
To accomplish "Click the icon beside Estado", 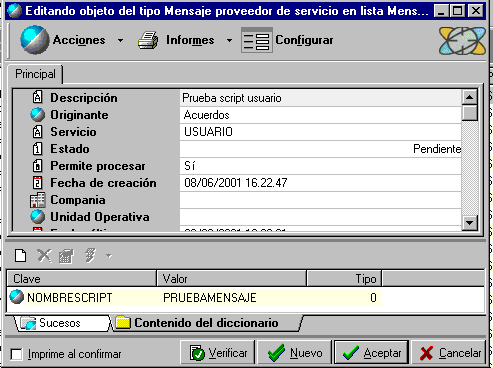I will tap(37, 149).
